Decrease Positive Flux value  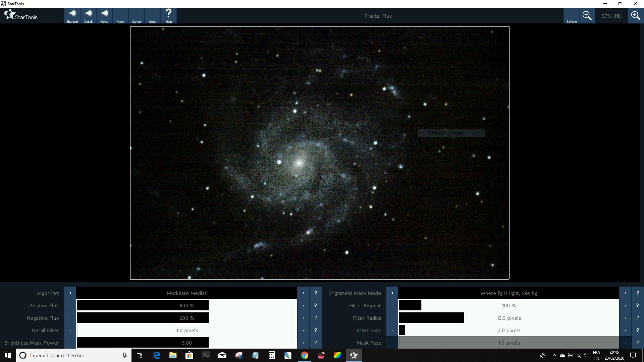point(70,305)
